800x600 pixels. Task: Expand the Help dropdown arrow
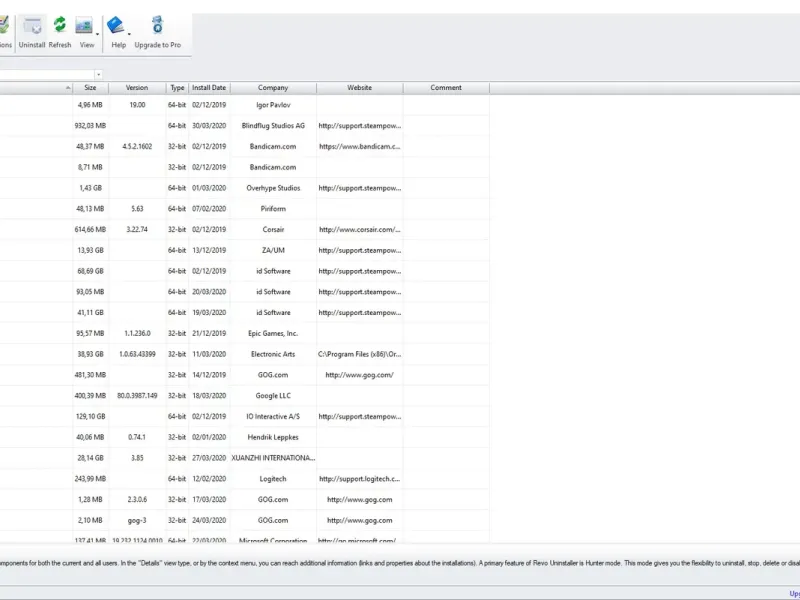coord(129,34)
